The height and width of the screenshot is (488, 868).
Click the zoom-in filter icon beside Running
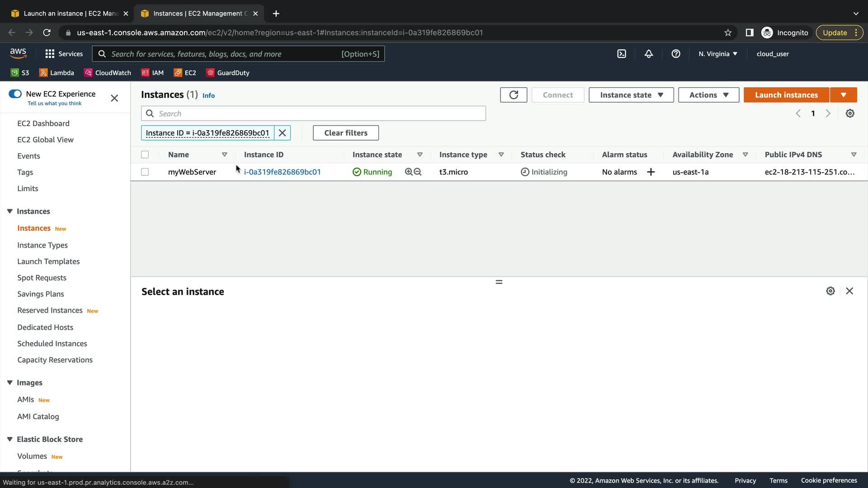click(409, 172)
